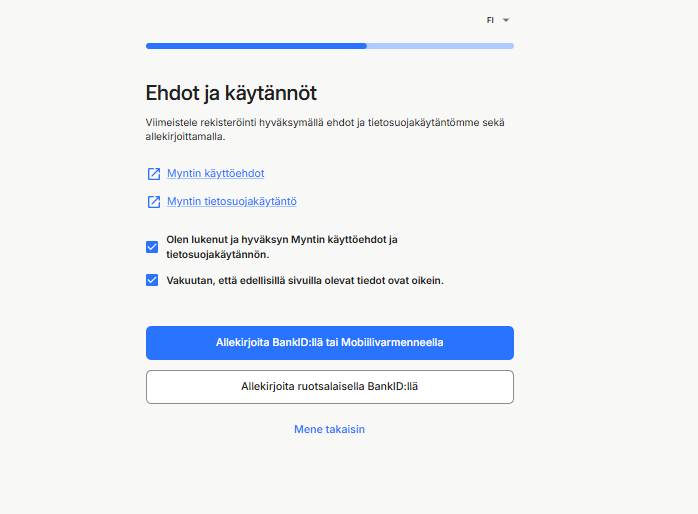Uncheck the 'Vakuutan' information-correct checkbox
The height and width of the screenshot is (514, 698).
coord(152,280)
